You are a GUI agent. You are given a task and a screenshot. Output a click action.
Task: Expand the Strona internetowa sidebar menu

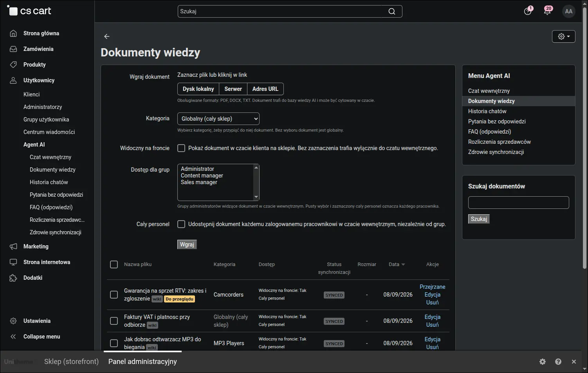[x=47, y=262]
